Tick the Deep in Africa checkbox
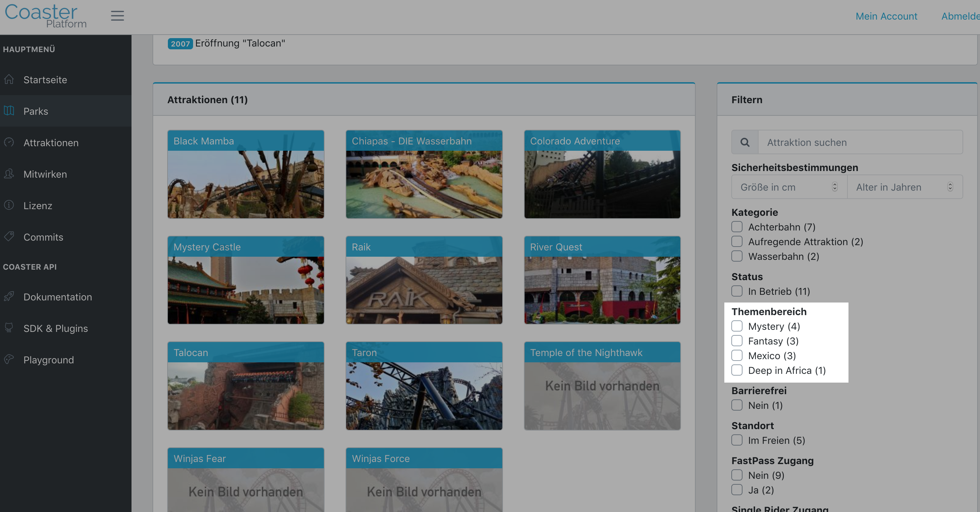 pyautogui.click(x=737, y=370)
